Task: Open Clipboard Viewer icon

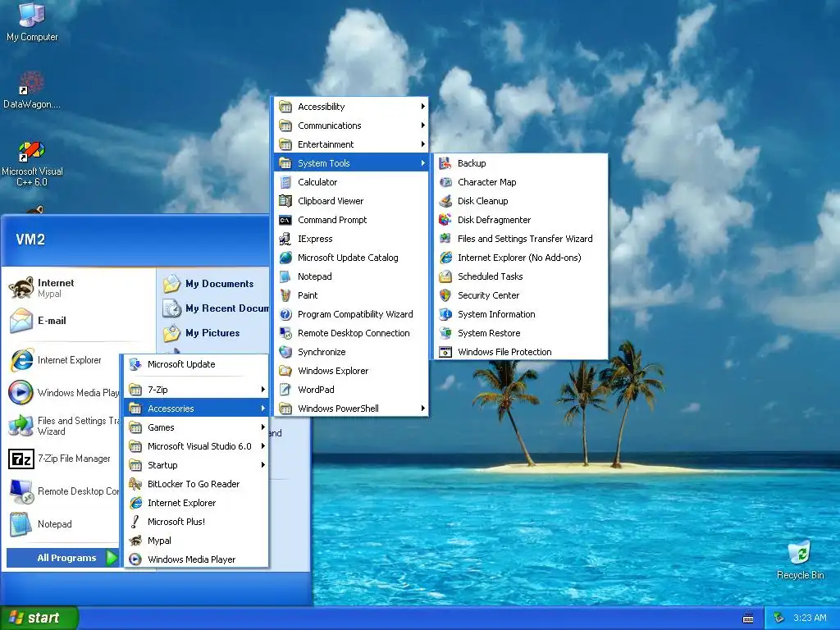Action: tap(285, 201)
